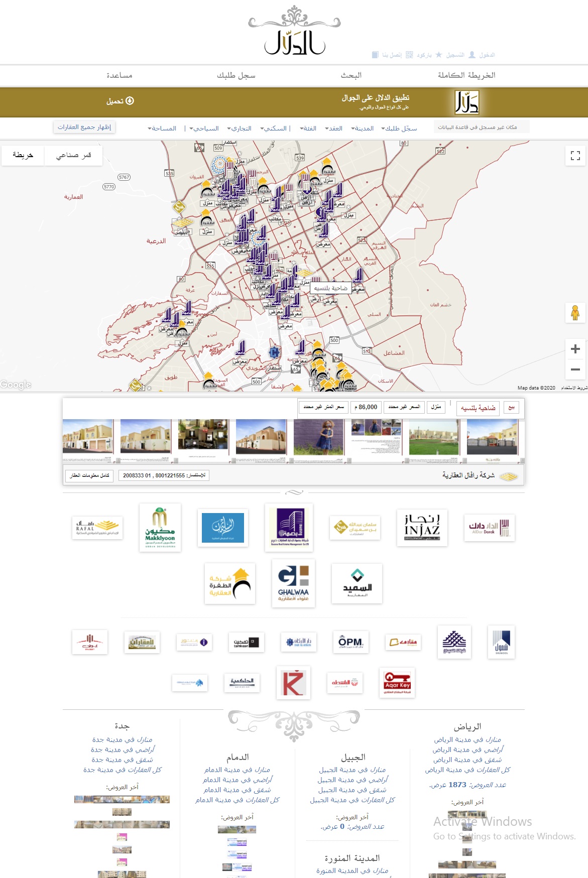Open the الحاكمية company logo
588x878 pixels.
[x=242, y=683]
